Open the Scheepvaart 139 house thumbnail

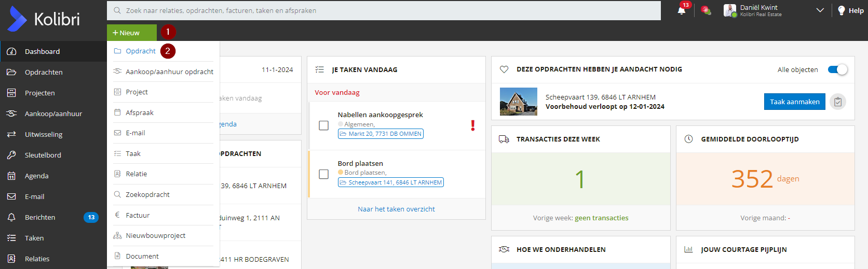(518, 101)
